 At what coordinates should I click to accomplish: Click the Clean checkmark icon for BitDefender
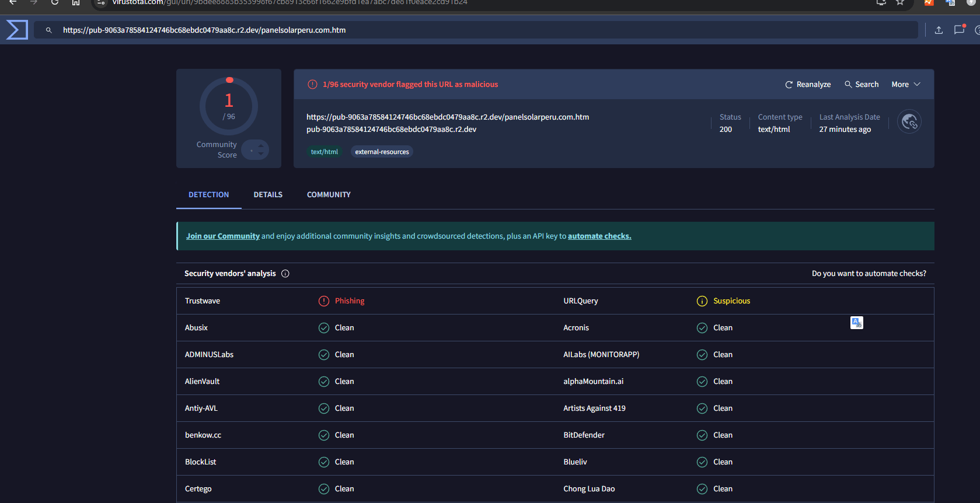point(702,435)
